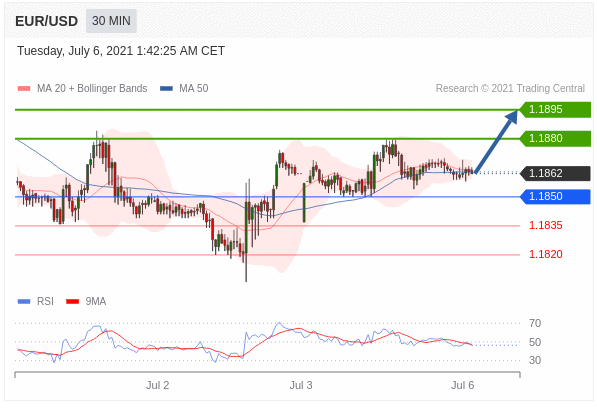
Task: Click the 1.1895 green resistance tag
Action: (x=555, y=110)
